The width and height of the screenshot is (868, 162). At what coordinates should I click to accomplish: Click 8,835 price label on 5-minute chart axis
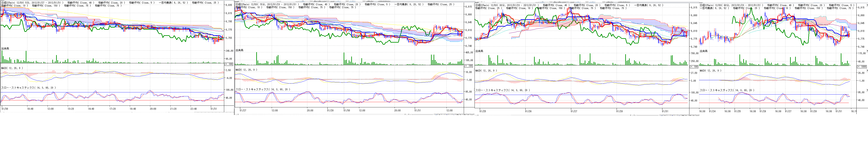tap(229, 5)
